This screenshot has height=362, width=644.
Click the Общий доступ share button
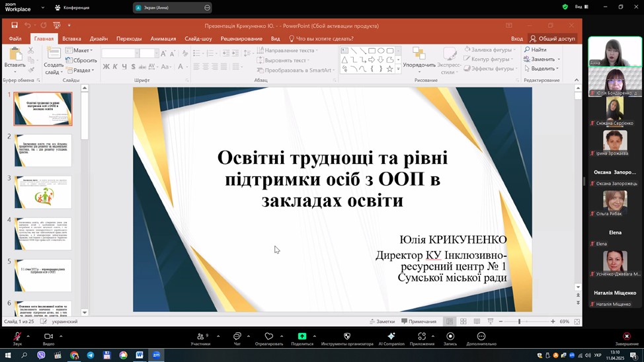pos(552,39)
